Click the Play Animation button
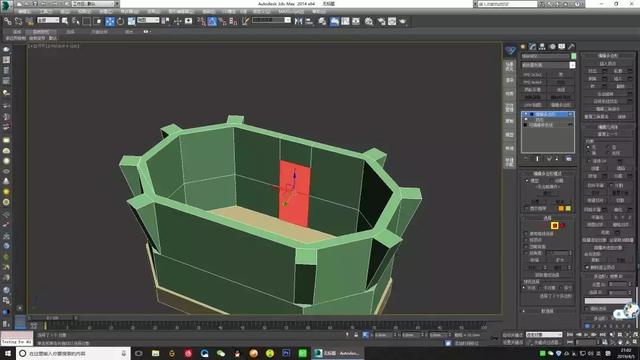The height and width of the screenshot is (360, 640). click(586, 335)
